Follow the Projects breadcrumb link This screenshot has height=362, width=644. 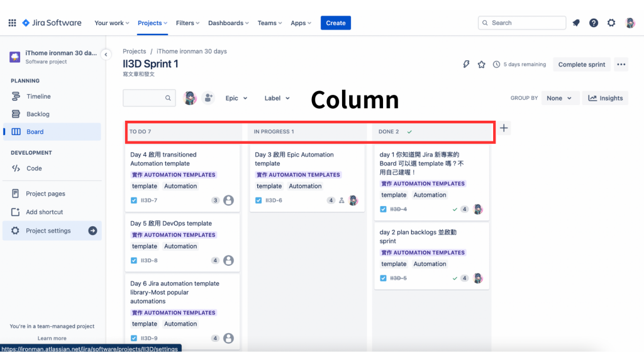(x=135, y=52)
